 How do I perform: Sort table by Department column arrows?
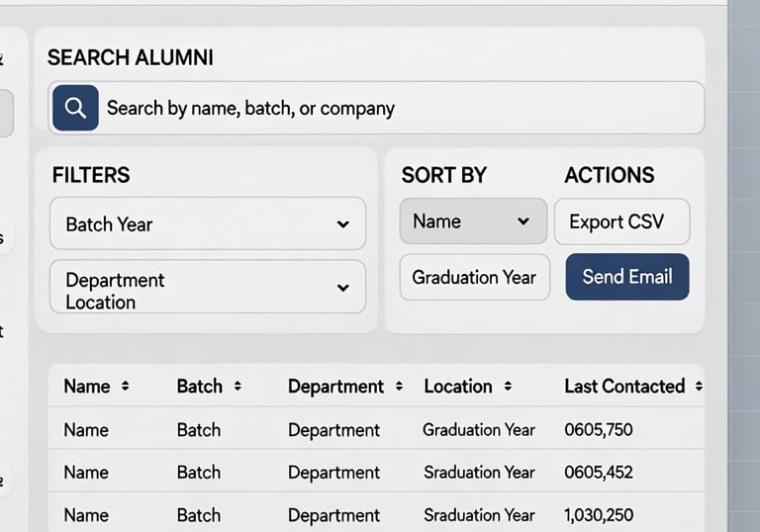pos(399,387)
